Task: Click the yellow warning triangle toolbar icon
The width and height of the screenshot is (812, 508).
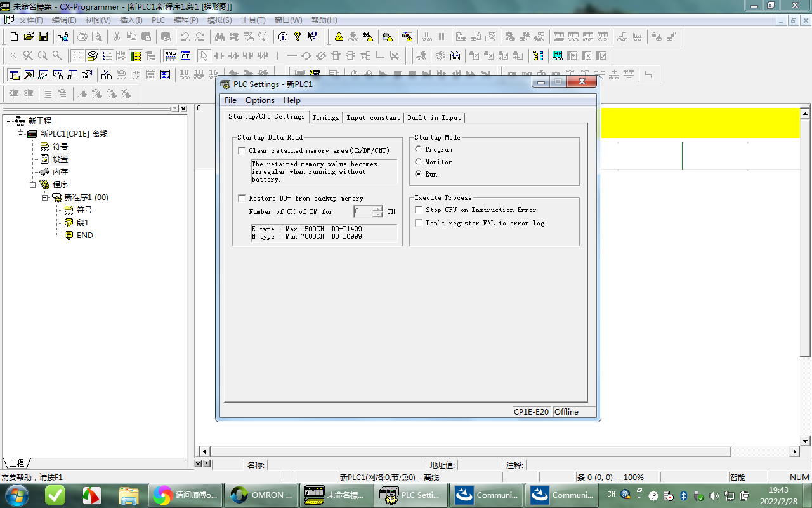Action: coord(339,37)
